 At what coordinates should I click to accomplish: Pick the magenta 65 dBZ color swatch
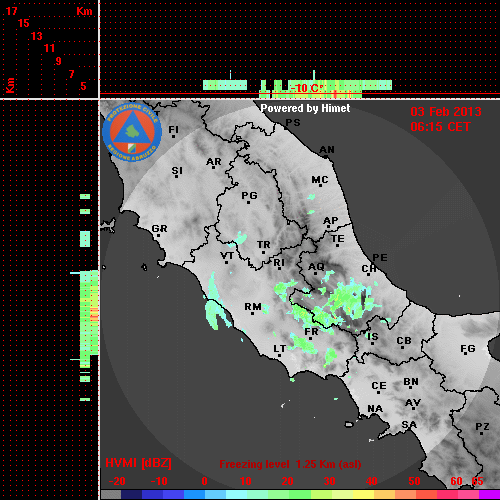(x=489, y=495)
